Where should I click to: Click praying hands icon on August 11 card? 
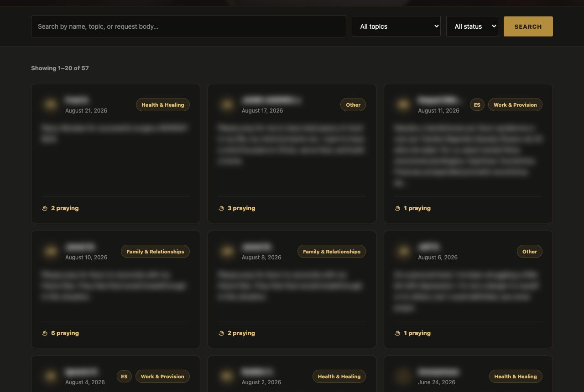[x=397, y=208]
